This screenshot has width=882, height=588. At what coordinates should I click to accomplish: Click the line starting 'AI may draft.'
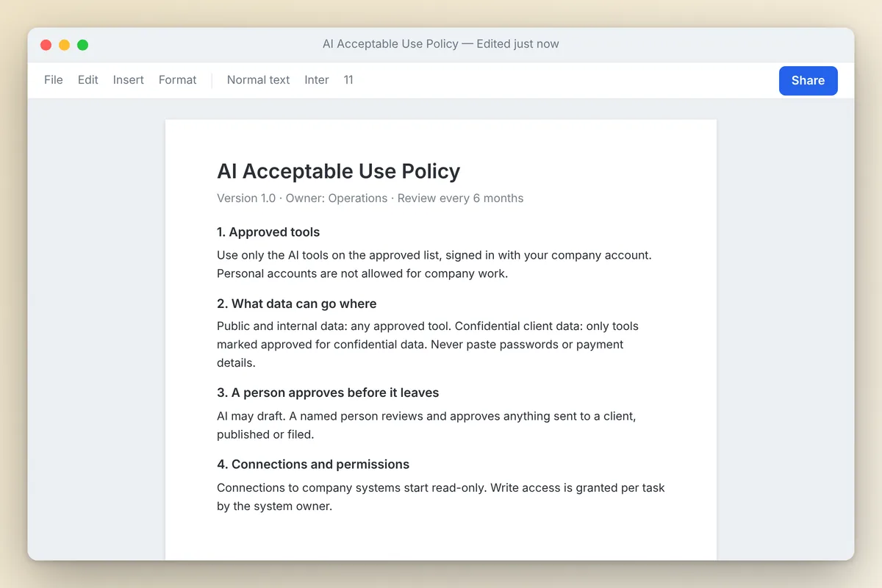[426, 416]
